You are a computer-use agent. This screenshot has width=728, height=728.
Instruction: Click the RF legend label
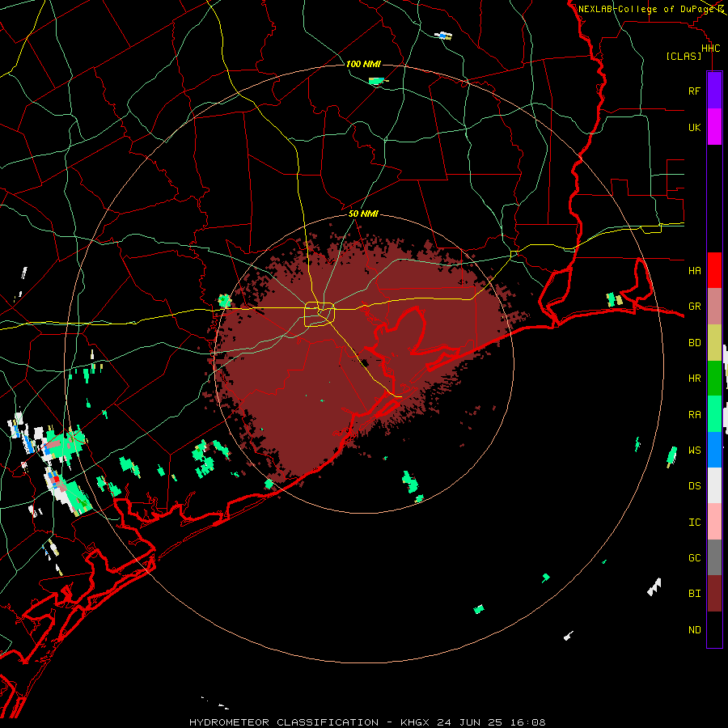coord(694,91)
